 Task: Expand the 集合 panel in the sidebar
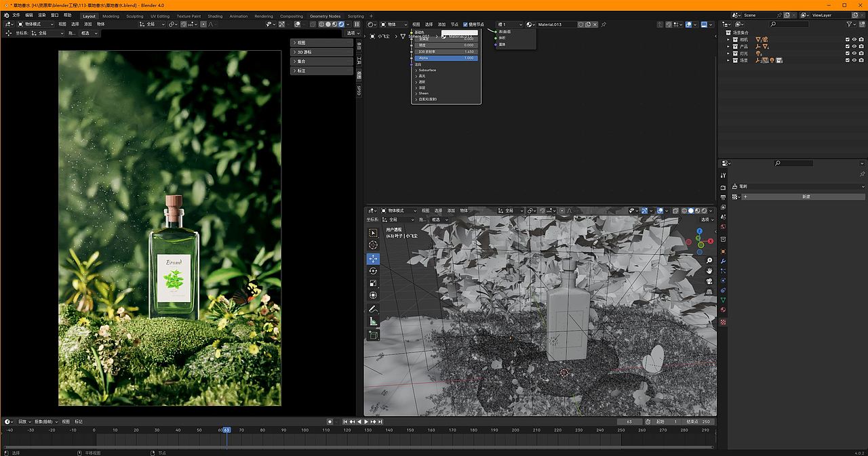pos(321,61)
